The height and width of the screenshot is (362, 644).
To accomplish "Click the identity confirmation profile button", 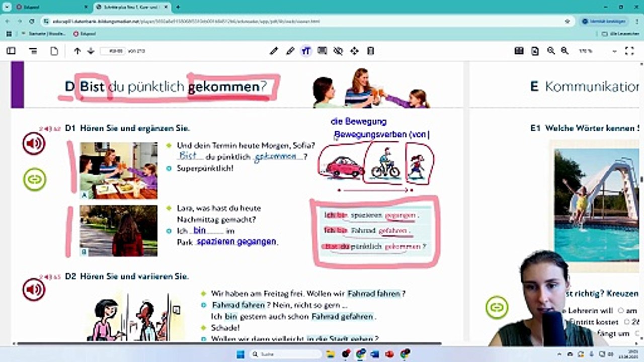I will 604,21.
